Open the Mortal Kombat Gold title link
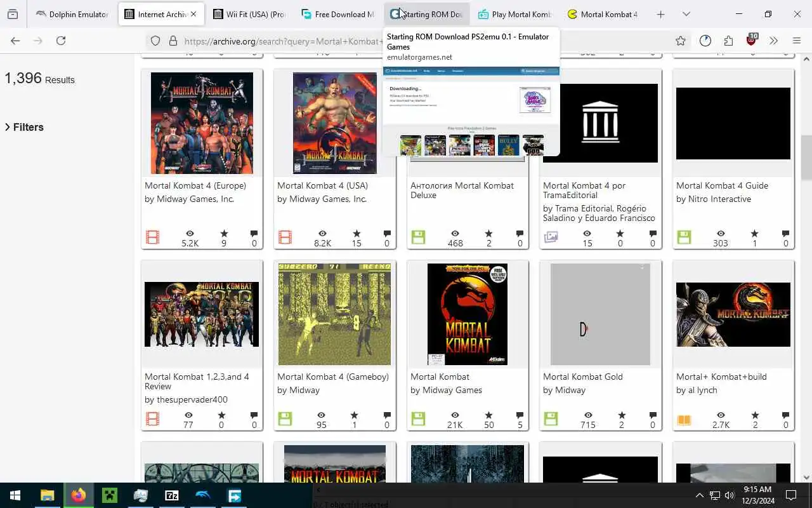Screen dimensions: 812x508 [583, 377]
